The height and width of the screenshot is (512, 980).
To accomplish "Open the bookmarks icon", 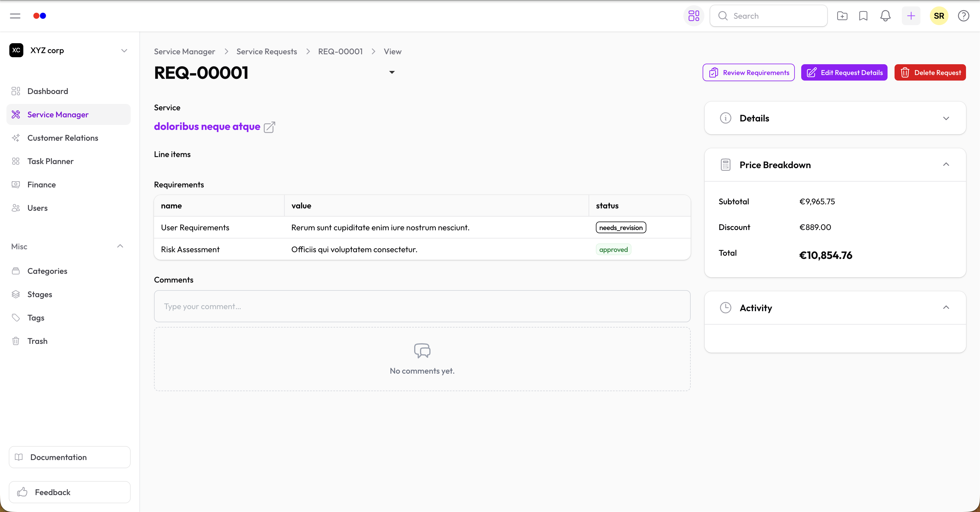I will [x=863, y=16].
